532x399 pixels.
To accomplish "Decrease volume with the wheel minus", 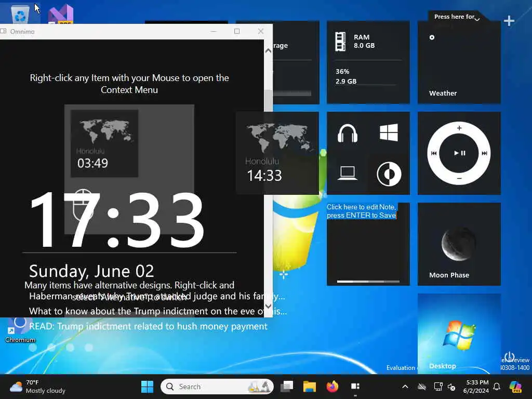I will [459, 179].
